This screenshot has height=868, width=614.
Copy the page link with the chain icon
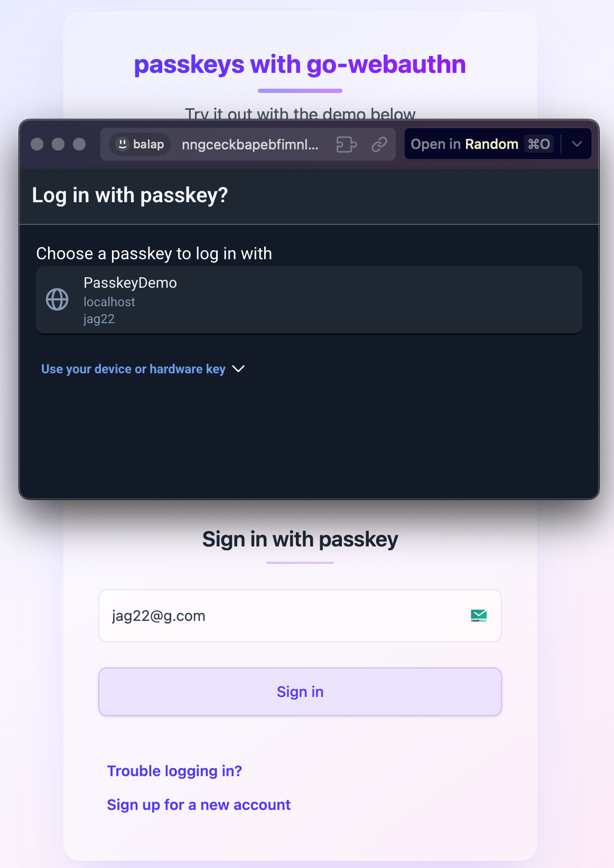pyautogui.click(x=379, y=144)
